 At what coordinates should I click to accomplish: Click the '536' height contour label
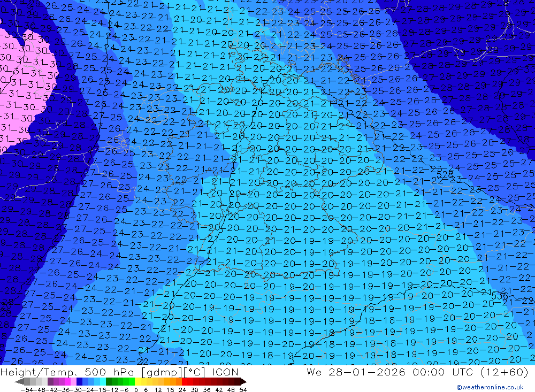pyautogui.click(x=500, y=296)
